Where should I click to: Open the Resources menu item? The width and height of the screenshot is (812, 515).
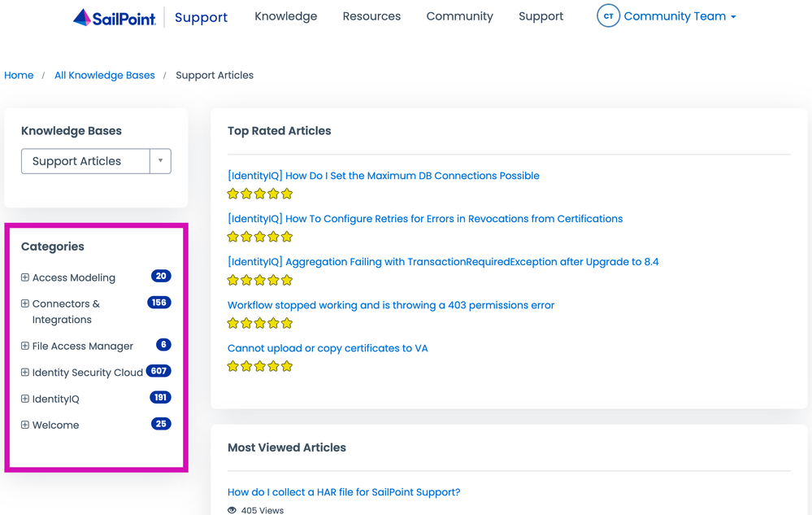point(371,16)
